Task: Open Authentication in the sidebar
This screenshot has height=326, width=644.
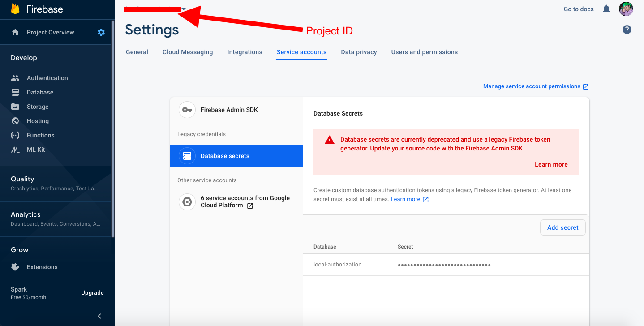Action: (47, 78)
